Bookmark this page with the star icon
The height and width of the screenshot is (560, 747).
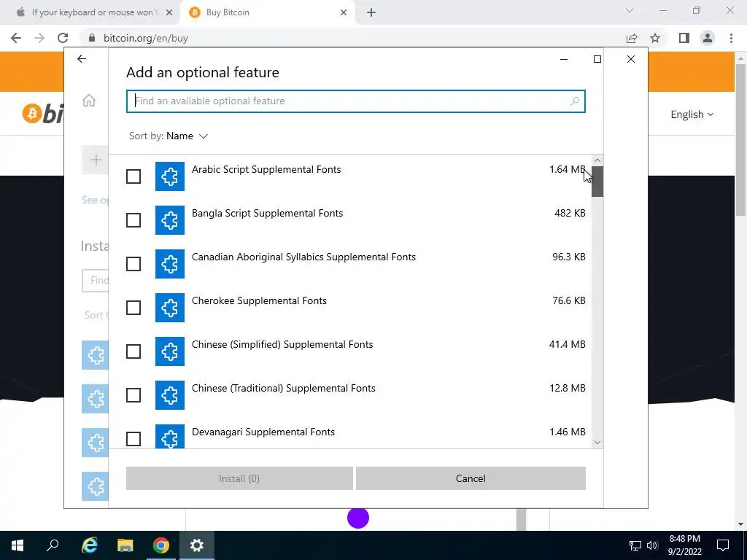(x=656, y=38)
